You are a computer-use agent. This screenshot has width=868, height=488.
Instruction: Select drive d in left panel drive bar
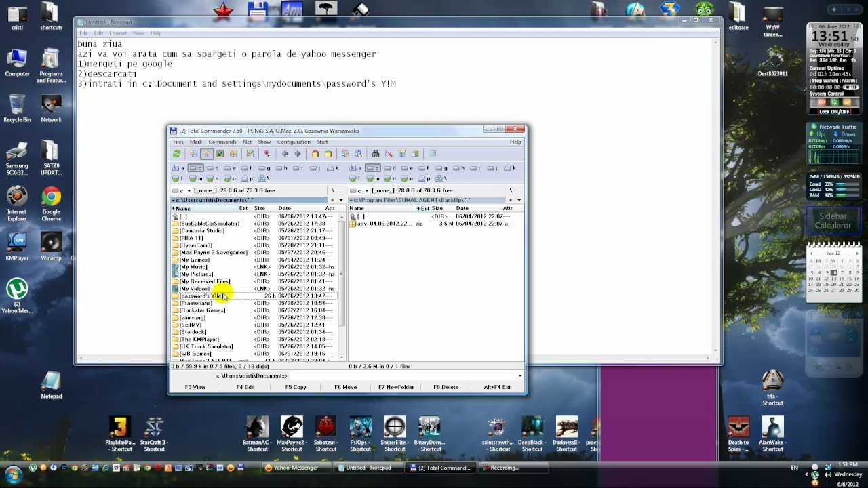pyautogui.click(x=214, y=168)
